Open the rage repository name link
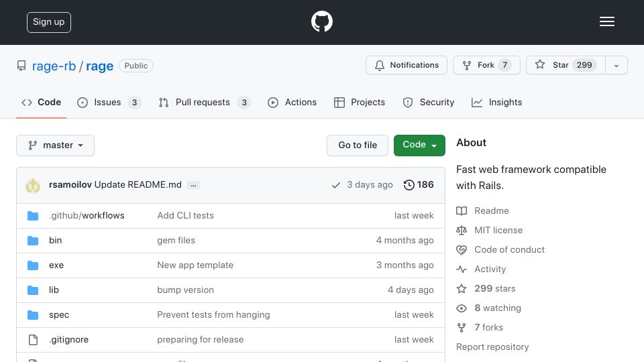 [x=99, y=66]
